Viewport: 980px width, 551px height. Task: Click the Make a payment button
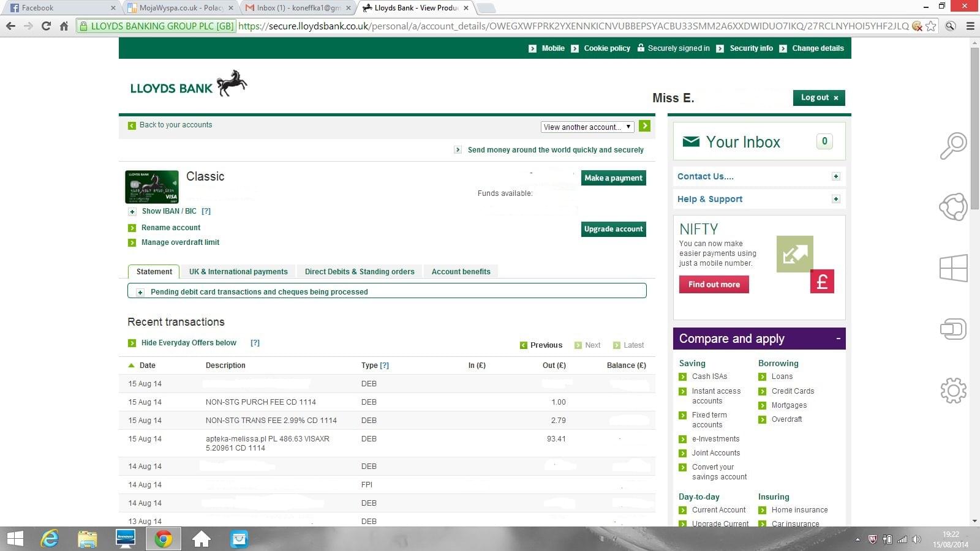[x=613, y=178]
